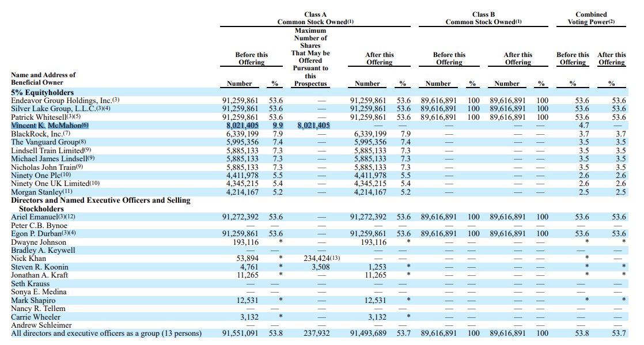Click BlackRock's 6,339,199 before-offering number
The image size is (644, 345).
tap(243, 134)
